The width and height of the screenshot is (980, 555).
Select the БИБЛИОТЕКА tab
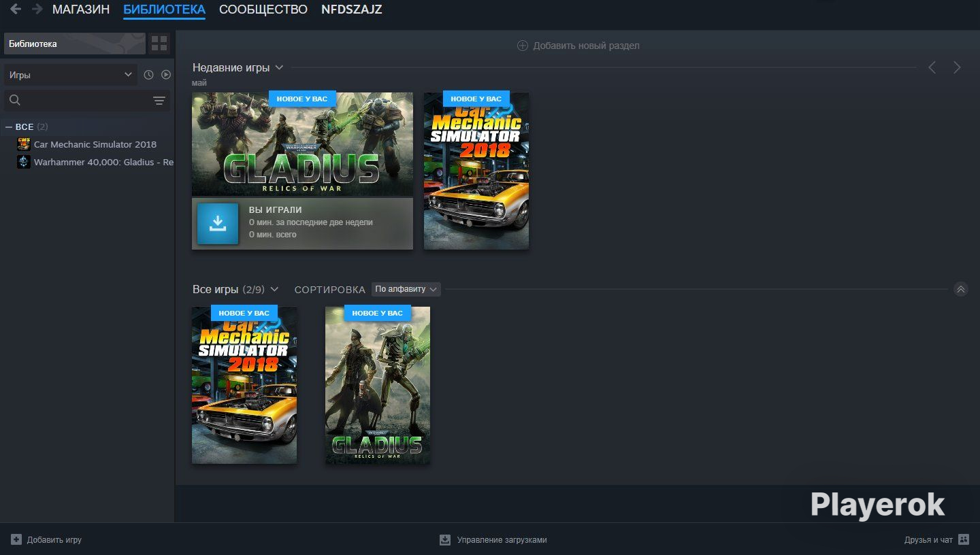(x=164, y=10)
